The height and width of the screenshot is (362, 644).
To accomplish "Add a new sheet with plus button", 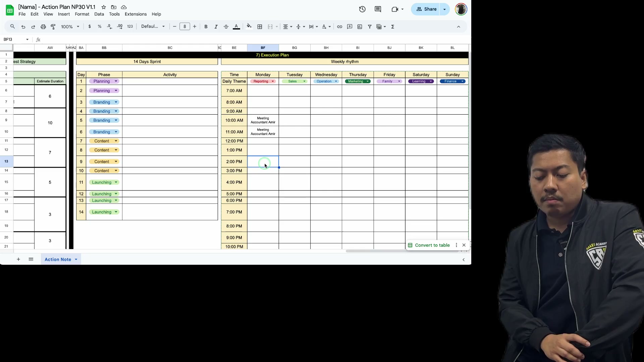I will [x=18, y=259].
